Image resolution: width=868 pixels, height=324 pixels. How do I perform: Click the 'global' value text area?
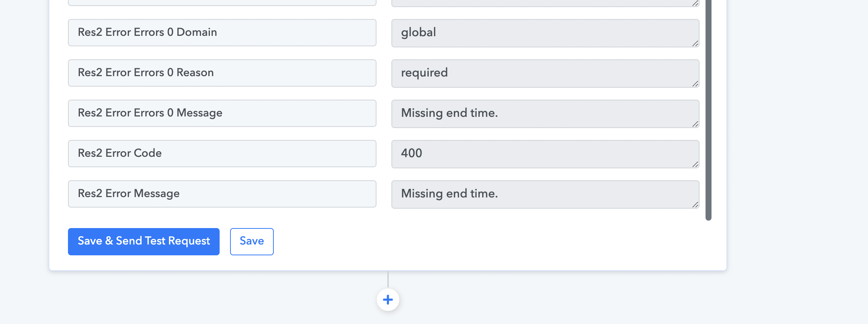pos(545,33)
